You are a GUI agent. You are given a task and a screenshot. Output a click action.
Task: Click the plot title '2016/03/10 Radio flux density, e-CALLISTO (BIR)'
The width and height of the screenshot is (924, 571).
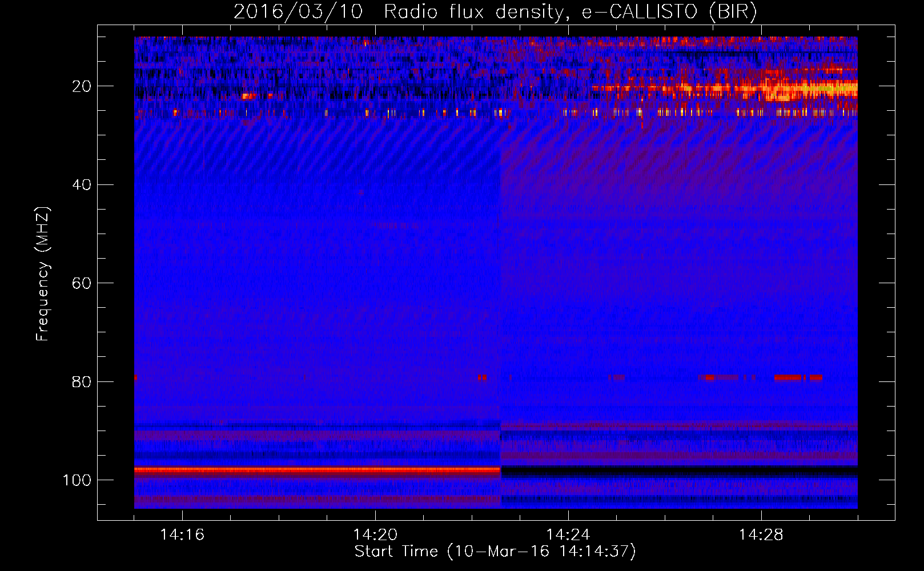(496, 12)
